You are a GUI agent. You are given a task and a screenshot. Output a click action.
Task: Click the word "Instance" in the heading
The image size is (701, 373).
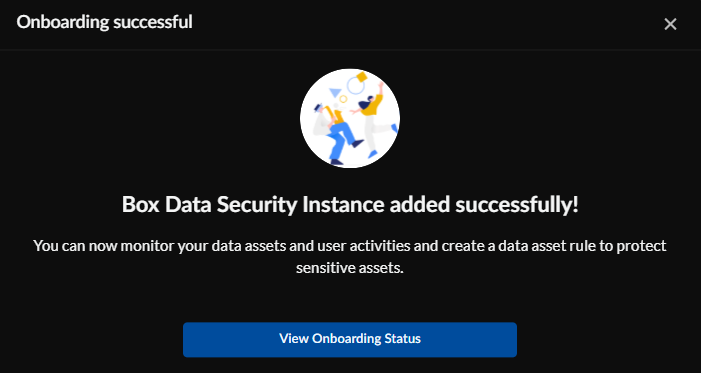[x=343, y=205]
